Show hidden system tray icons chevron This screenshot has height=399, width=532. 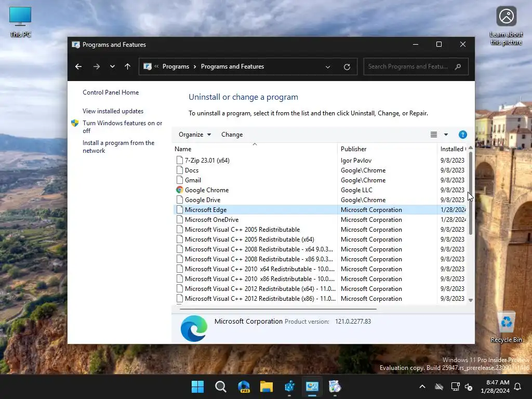422,387
